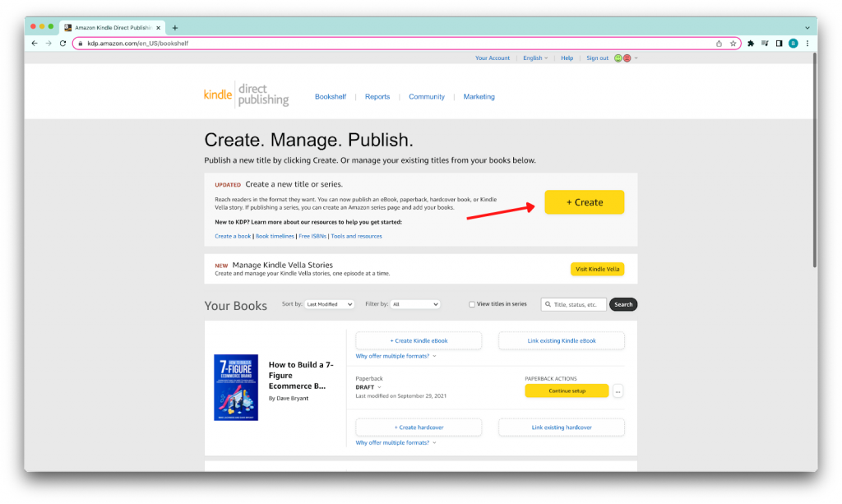Open a new browser tab with plus icon
This screenshot has height=504, width=842.
[x=174, y=27]
